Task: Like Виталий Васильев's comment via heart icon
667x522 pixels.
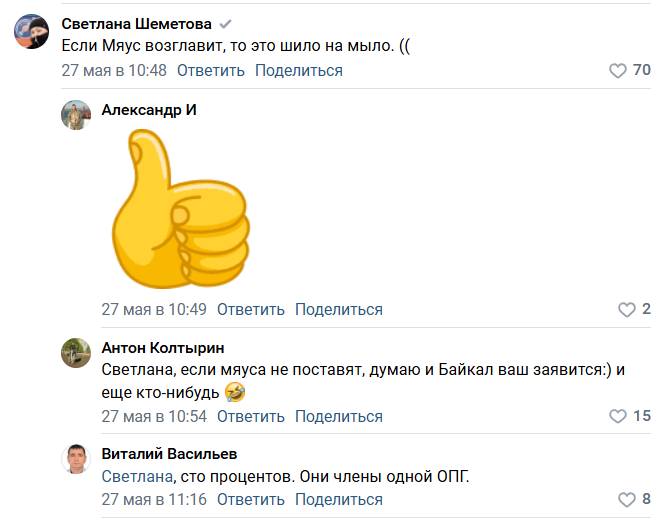Action: [x=627, y=499]
